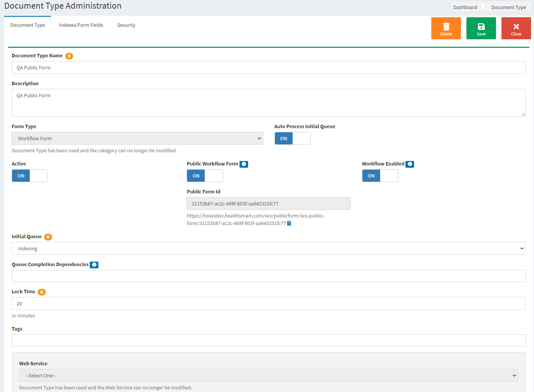Image resolution: width=534 pixels, height=392 pixels.
Task: Click the Dashboard breadcrumb link
Action: (x=465, y=7)
